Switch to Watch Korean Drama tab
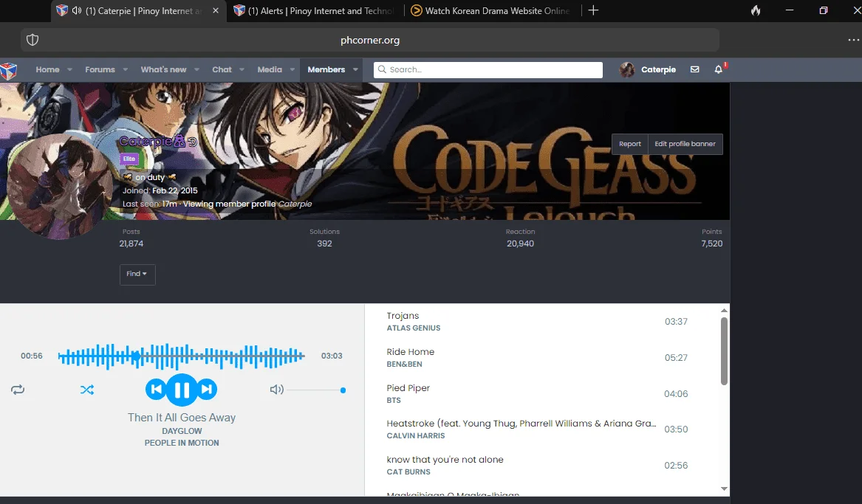862x504 pixels. pos(492,10)
